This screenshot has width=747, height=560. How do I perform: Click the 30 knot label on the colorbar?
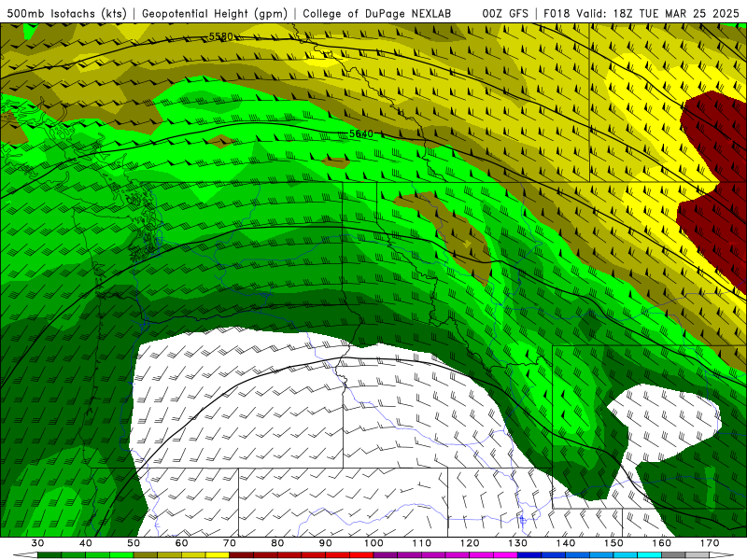click(x=37, y=543)
